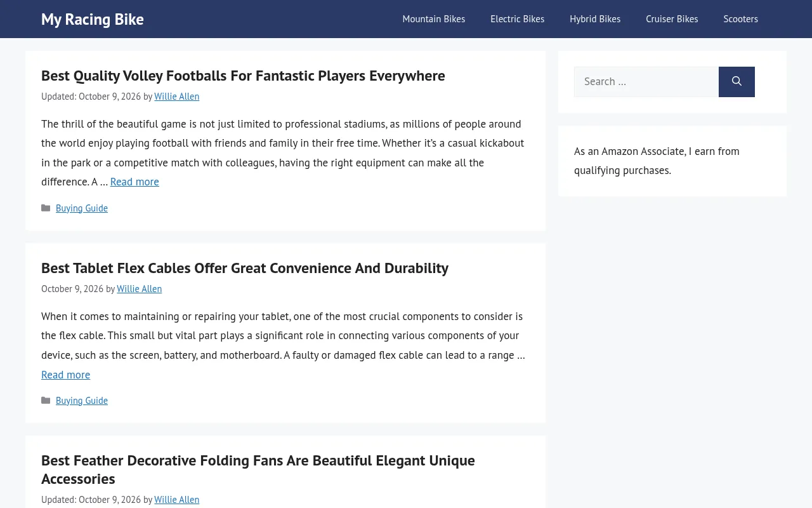
Task: Open the Best Tablet Flex Cables article title
Action: tap(245, 268)
